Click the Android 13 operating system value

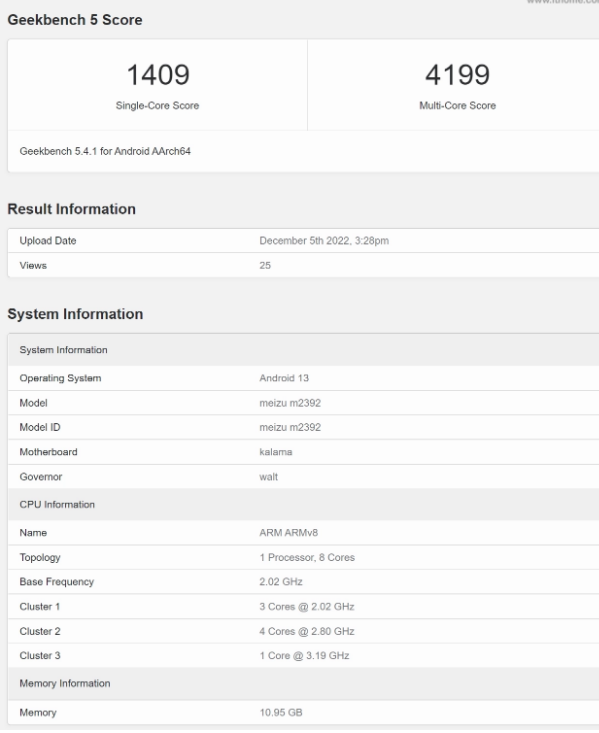point(284,378)
